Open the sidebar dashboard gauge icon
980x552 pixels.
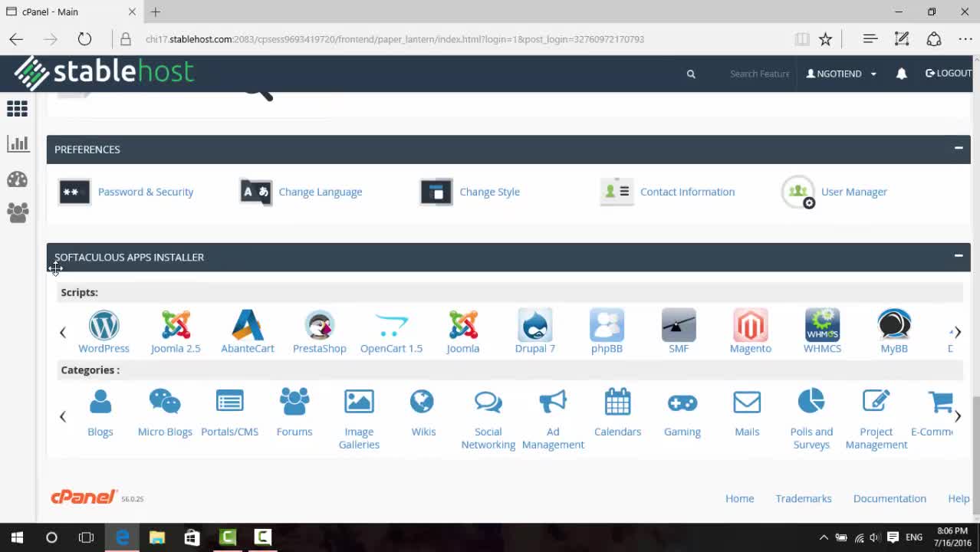pos(17,179)
